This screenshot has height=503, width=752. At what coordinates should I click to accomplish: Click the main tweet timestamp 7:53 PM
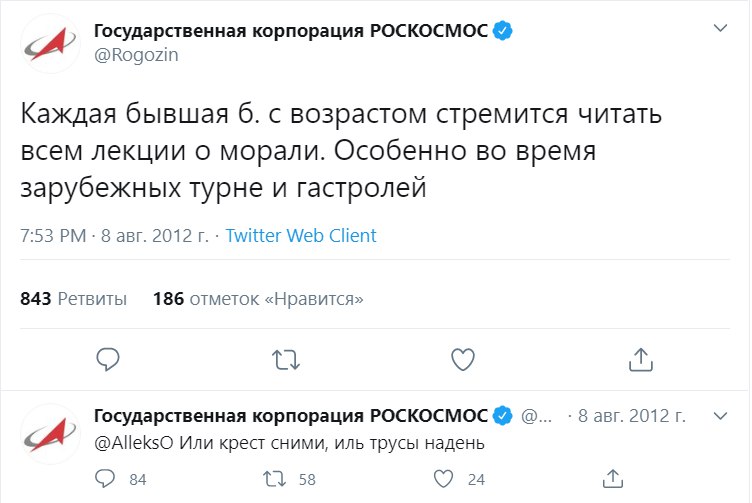(53, 235)
